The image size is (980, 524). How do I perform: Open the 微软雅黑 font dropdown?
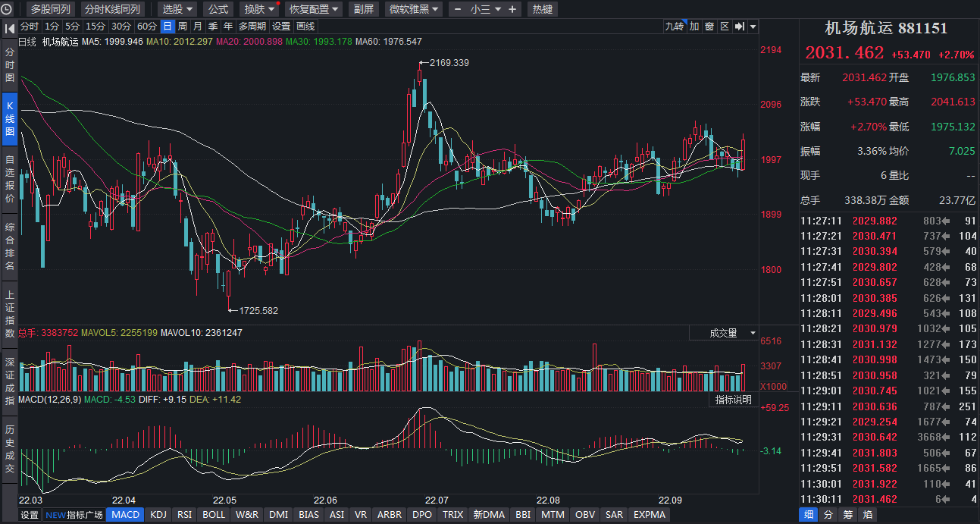[415, 9]
